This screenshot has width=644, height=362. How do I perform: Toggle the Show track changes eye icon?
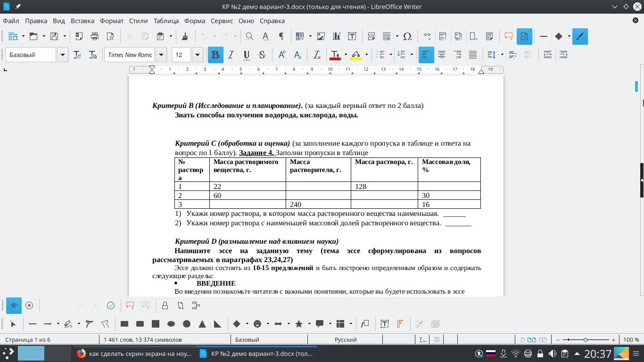14,305
